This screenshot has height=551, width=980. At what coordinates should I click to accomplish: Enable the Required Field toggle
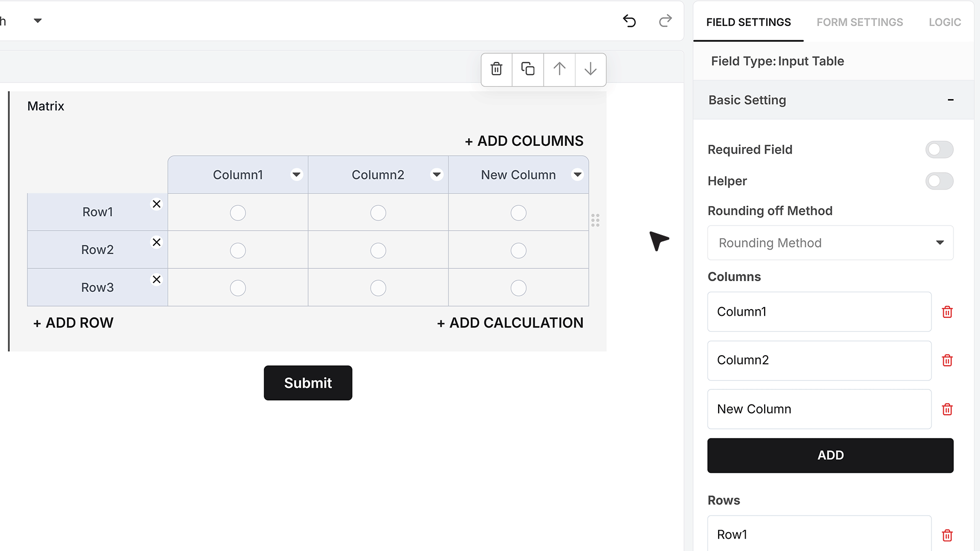coord(939,149)
